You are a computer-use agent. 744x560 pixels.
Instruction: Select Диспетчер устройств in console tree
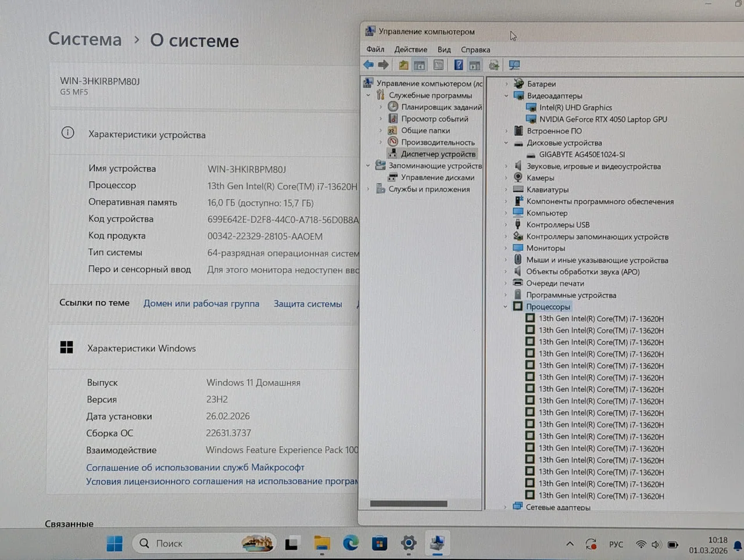coord(438,154)
